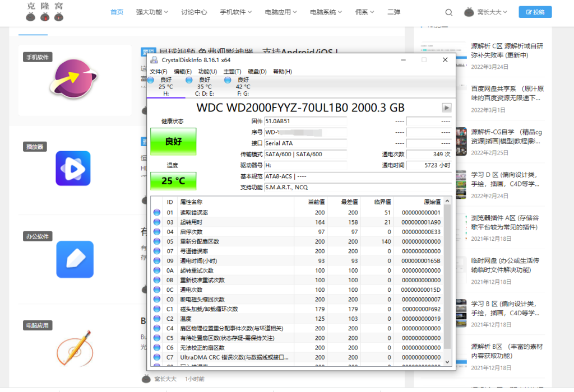This screenshot has height=392, width=574.
Task: Expand the 电脑应用 nav dropdown
Action: pos(281,12)
